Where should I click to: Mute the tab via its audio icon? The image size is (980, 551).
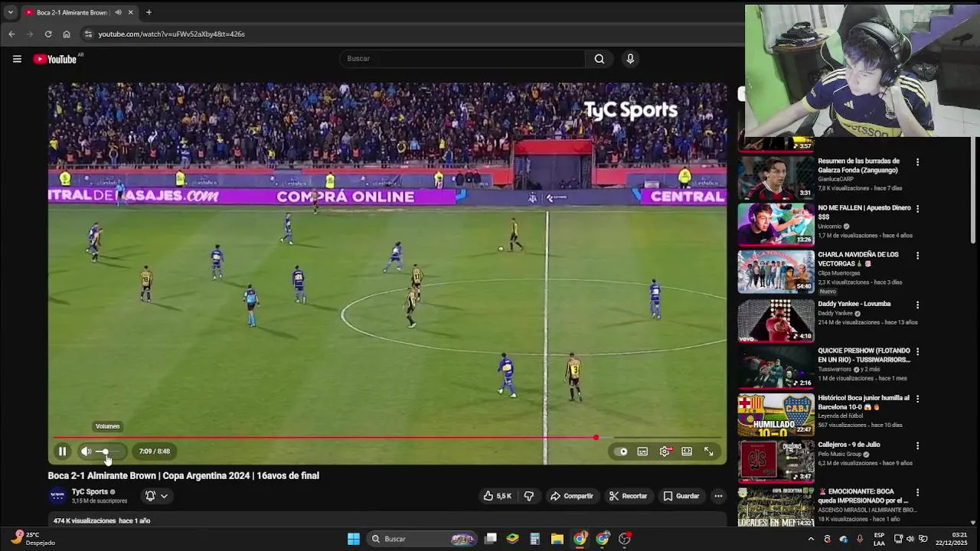[118, 12]
